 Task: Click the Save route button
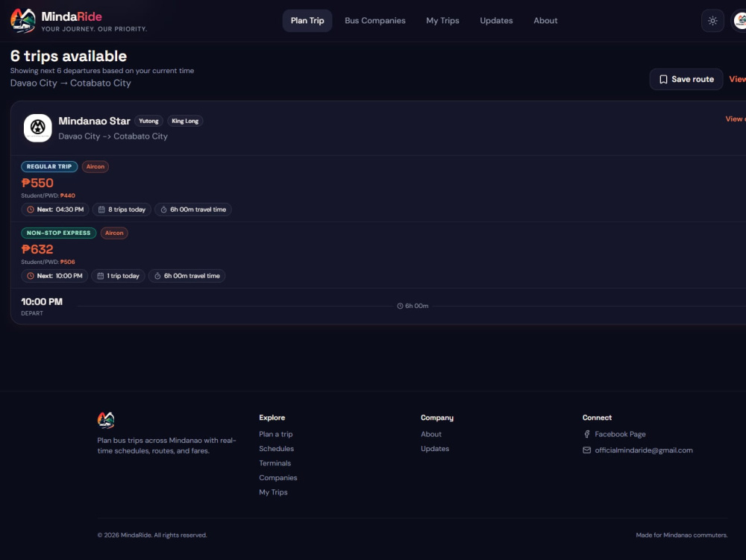point(686,79)
